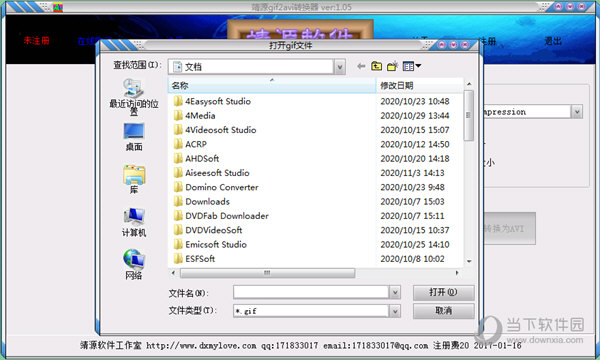Click the 4Videosoft Studio folder icon
This screenshot has width=600, height=360.
[178, 130]
